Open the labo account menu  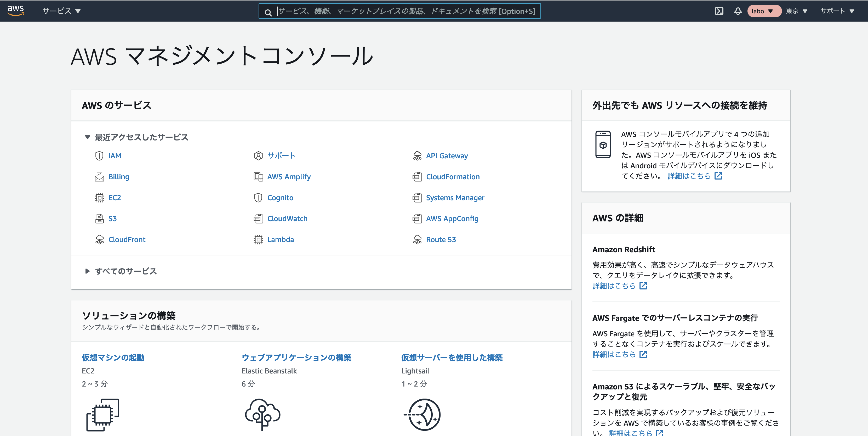(764, 11)
